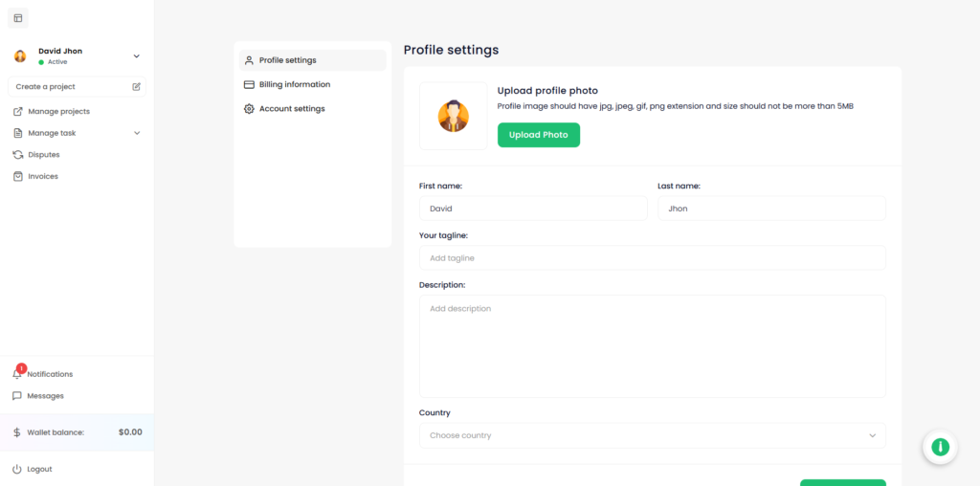980x486 pixels.
Task: Focus the Add tagline field
Action: [652, 258]
